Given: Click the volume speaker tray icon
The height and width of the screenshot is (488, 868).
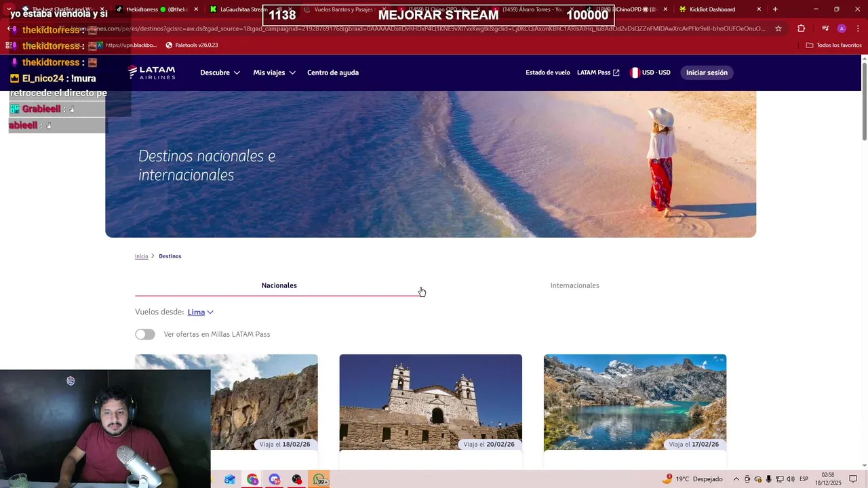Looking at the screenshot, I should click(x=791, y=479).
